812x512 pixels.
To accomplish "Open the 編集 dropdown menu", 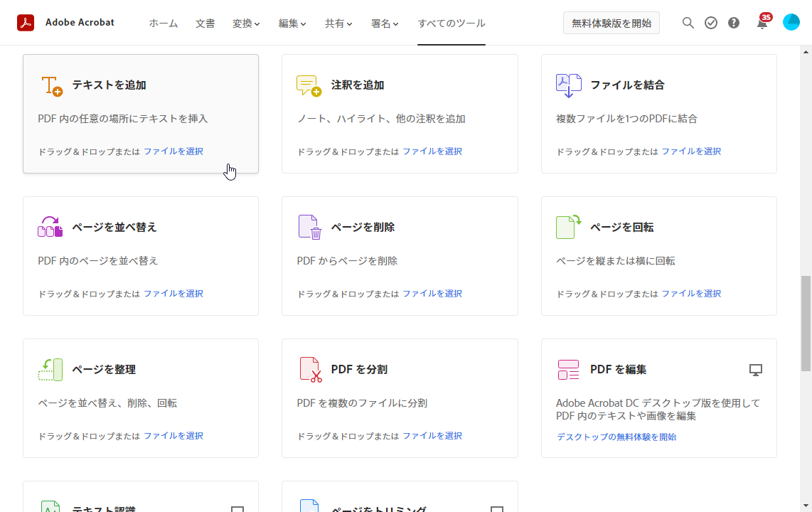I will [x=292, y=23].
